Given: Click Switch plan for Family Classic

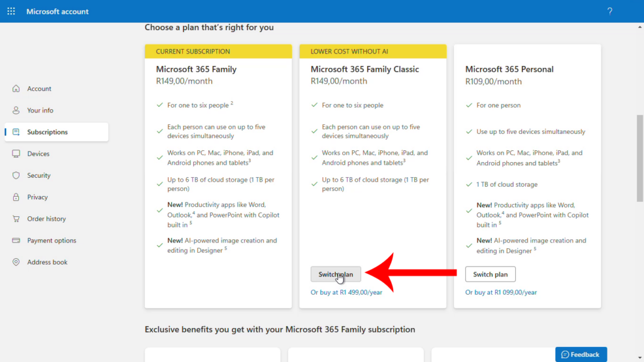Looking at the screenshot, I should point(335,274).
